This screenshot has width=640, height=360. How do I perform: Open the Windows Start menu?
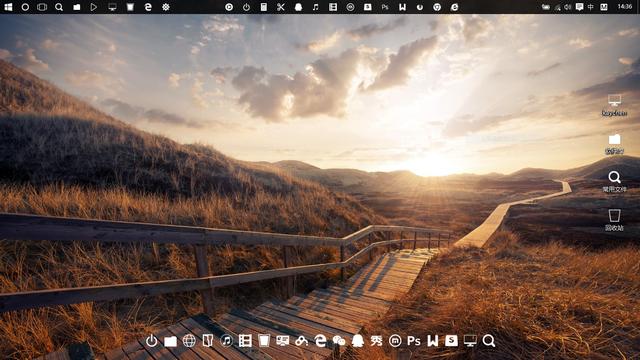coord(8,7)
